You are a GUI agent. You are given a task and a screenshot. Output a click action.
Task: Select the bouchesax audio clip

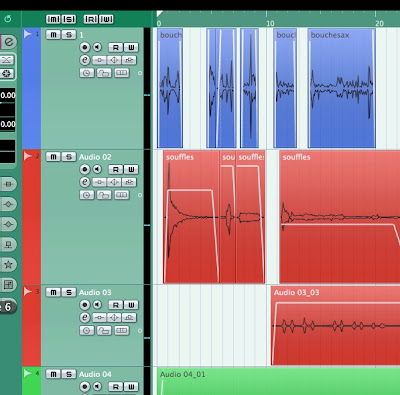tap(342, 88)
